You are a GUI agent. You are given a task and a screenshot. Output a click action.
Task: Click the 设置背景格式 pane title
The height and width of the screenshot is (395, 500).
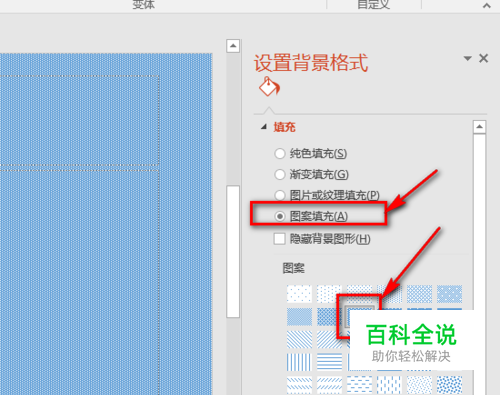[x=311, y=63]
